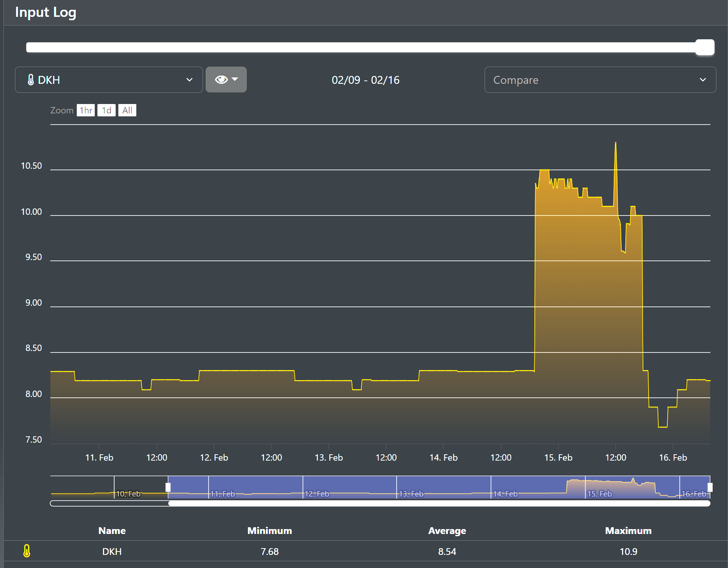This screenshot has width=728, height=568.
Task: Click the yellow thermometer icon beside DKH row
Action: pos(27,551)
